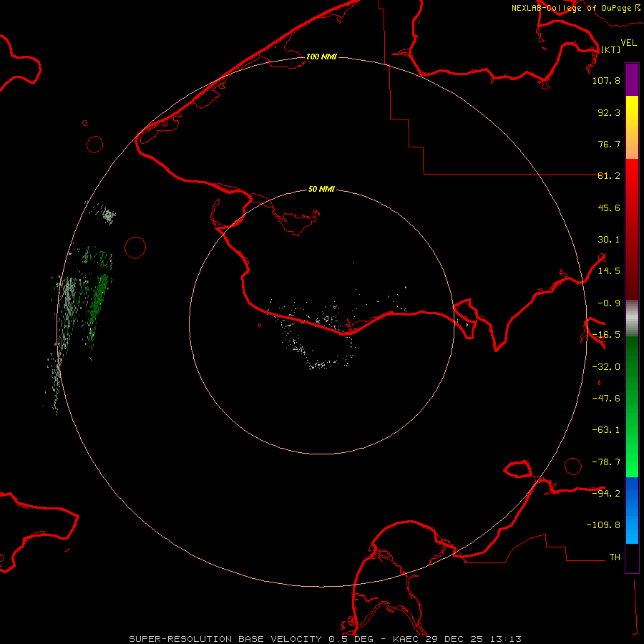Click the bright green segment of the color bar
The image size is (644, 644).
[632, 456]
